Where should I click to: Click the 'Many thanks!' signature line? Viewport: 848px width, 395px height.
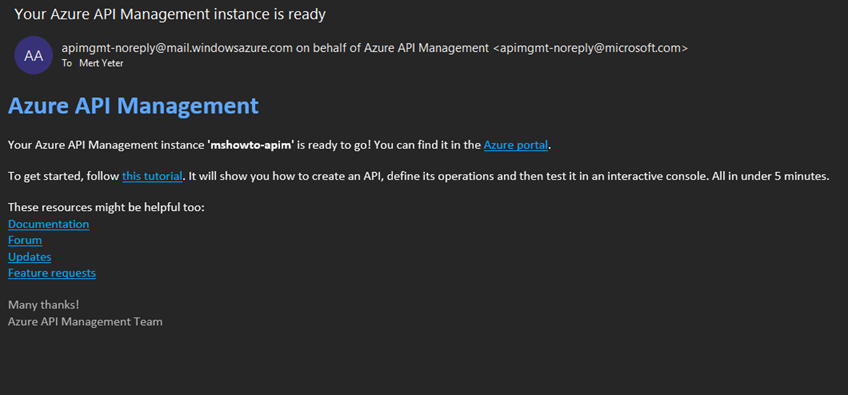click(x=44, y=305)
